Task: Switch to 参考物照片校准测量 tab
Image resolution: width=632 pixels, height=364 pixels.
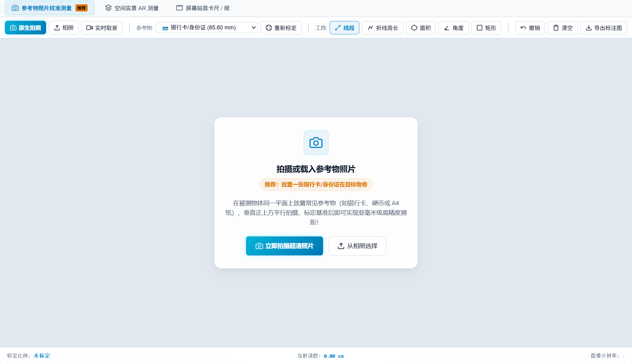Action: coord(50,8)
